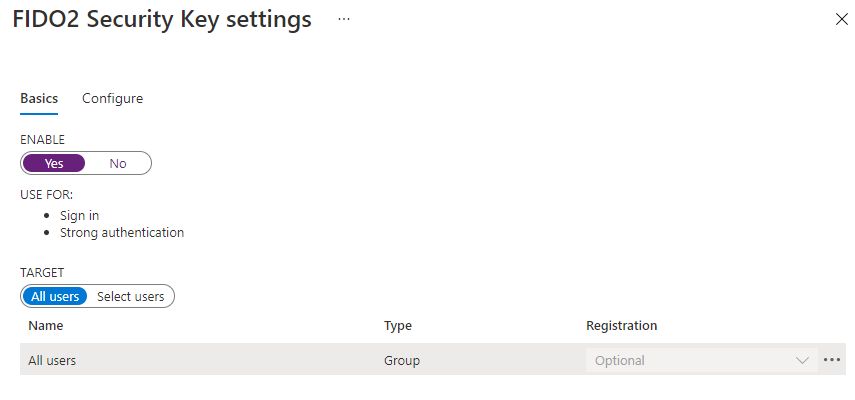Select the All users row name
The height and width of the screenshot is (400, 855).
coord(52,360)
